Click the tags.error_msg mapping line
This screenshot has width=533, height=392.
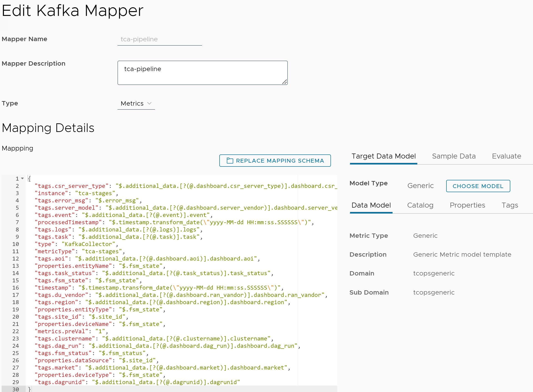(x=88, y=201)
